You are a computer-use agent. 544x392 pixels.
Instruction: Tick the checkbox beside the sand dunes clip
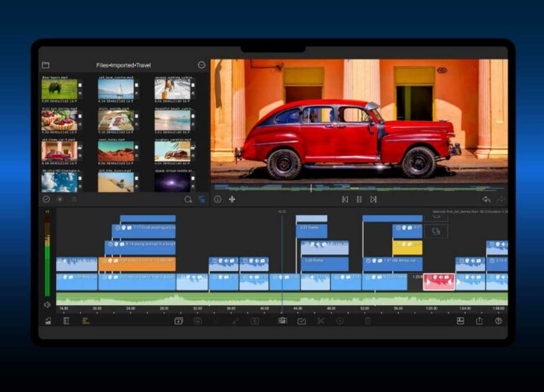click(136, 147)
